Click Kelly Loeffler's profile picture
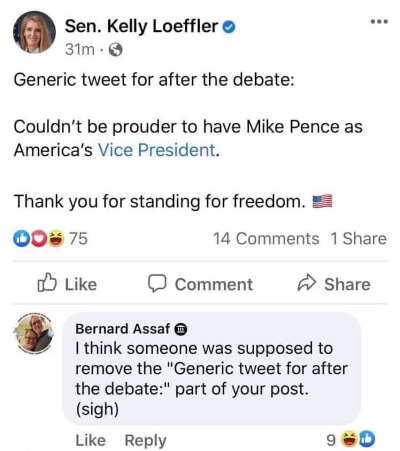The width and height of the screenshot is (400, 451). tap(34, 32)
